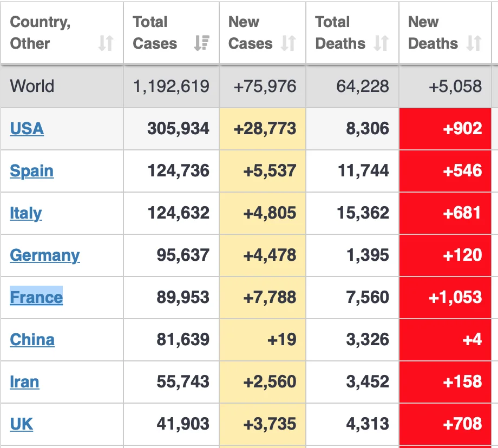Click the New Deaths column header text
The image size is (498, 448).
(x=433, y=32)
